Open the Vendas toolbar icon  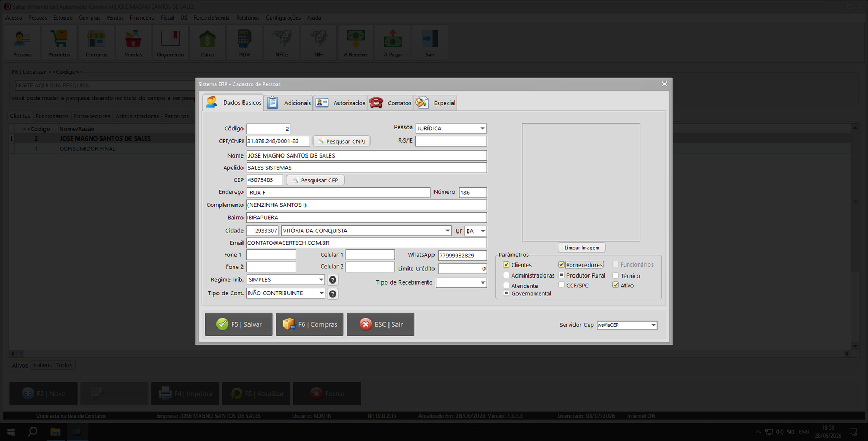coord(133,42)
